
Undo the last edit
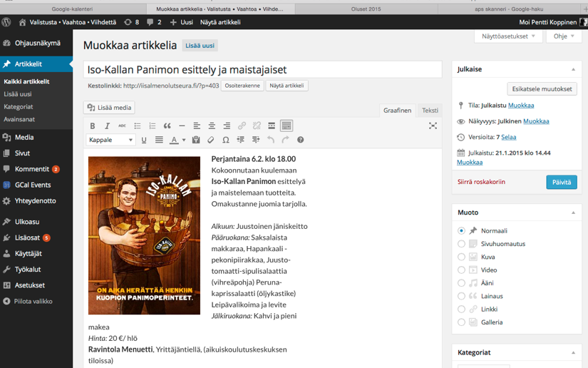coord(271,140)
